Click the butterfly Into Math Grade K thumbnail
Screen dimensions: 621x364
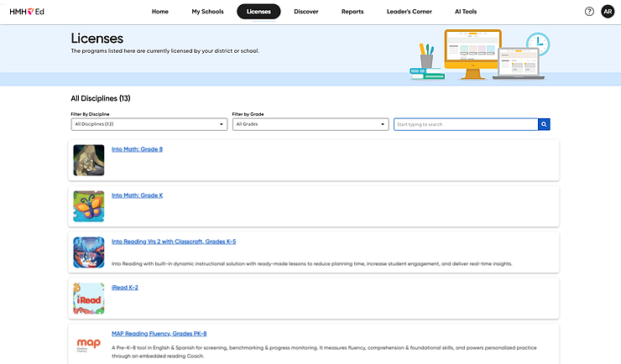[x=89, y=206]
